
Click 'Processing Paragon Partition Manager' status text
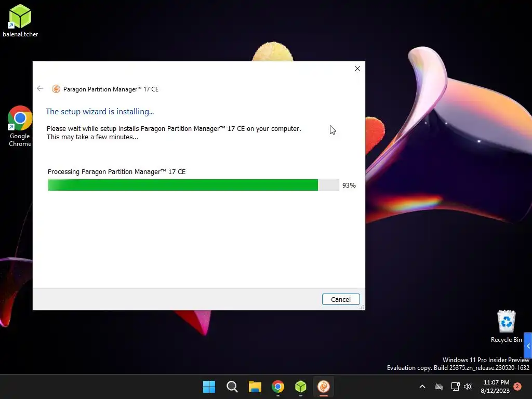pos(116,171)
